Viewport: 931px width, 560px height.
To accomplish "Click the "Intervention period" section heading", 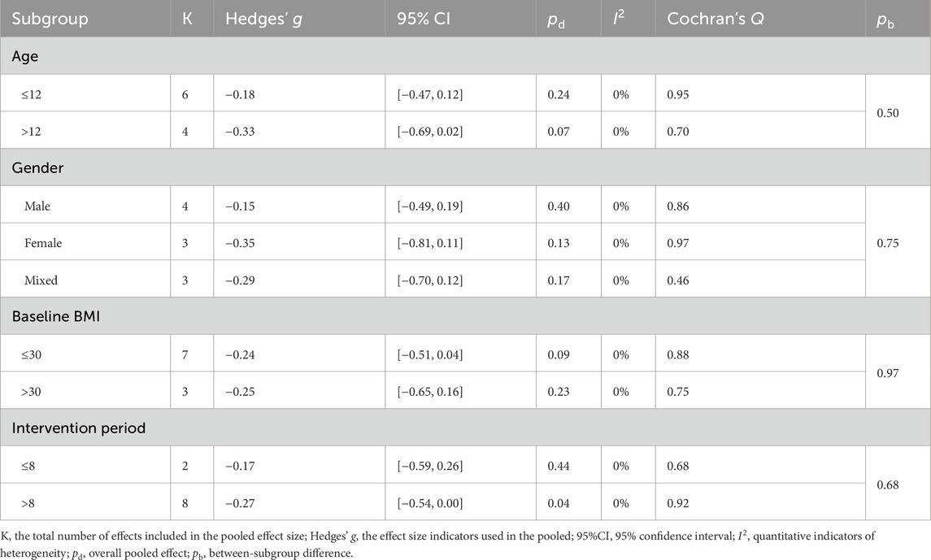I will click(x=78, y=428).
